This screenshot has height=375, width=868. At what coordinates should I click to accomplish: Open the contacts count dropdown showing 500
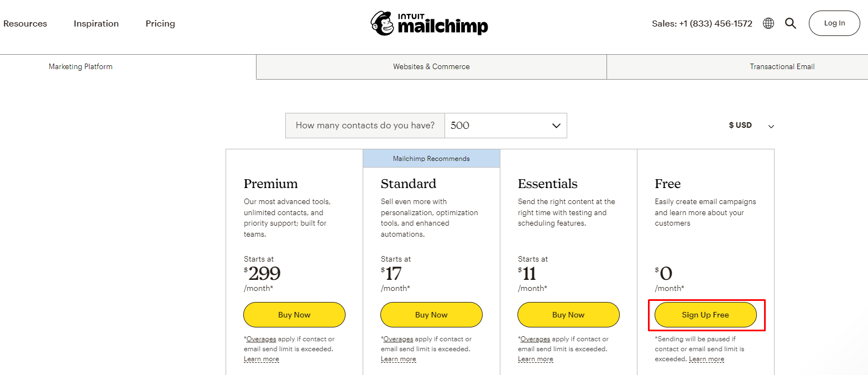click(x=505, y=126)
